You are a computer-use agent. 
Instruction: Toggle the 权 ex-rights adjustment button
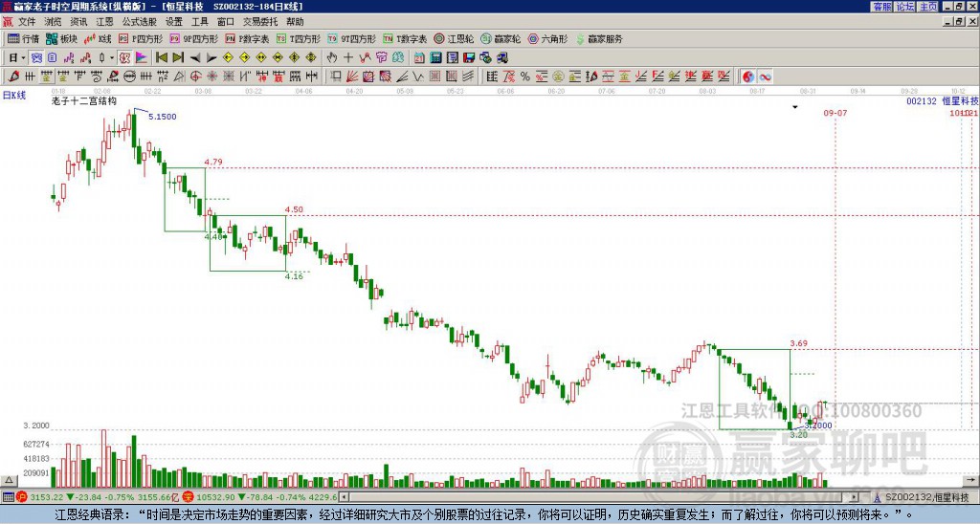[x=124, y=57]
